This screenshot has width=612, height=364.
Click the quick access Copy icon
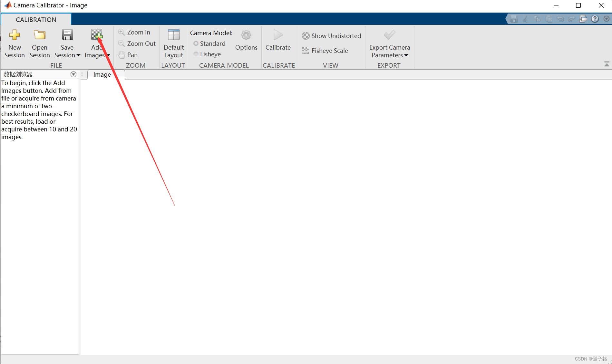(537, 19)
